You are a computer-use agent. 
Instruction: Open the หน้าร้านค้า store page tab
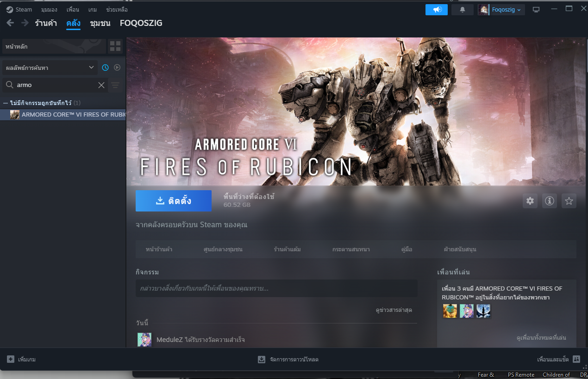tap(159, 249)
